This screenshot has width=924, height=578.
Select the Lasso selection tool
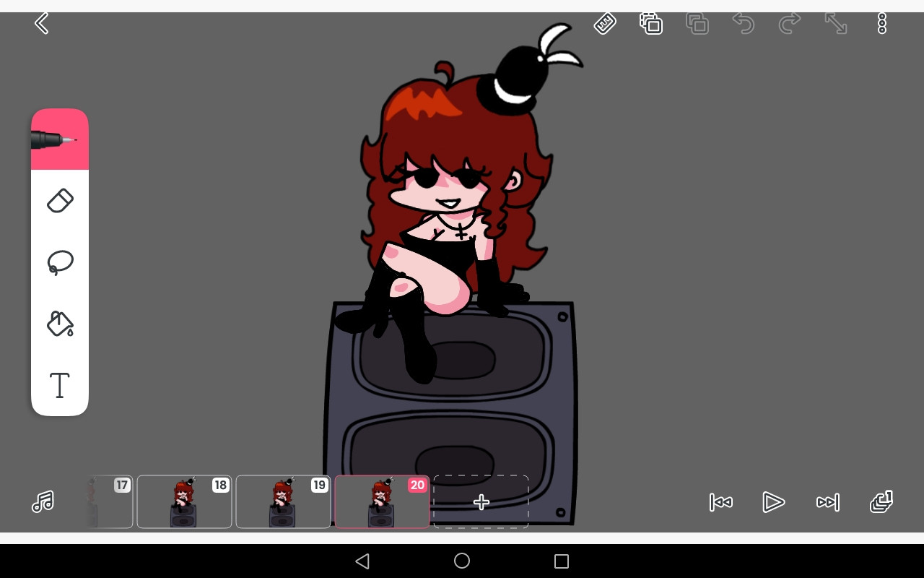[60, 263]
